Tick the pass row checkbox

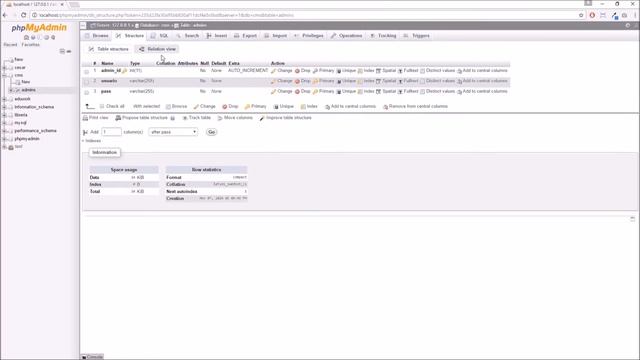point(86,92)
